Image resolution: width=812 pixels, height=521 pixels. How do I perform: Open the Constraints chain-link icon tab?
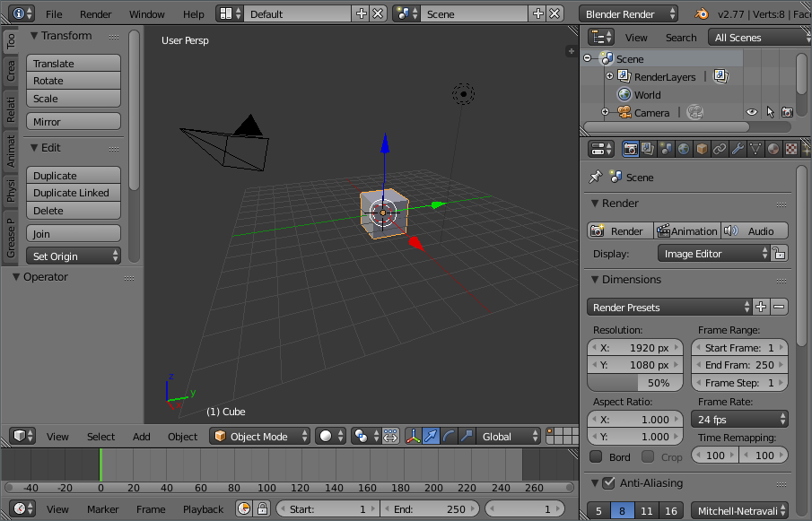point(720,150)
